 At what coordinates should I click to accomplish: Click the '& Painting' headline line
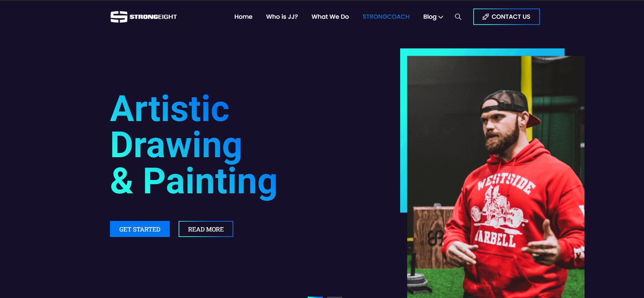point(194,182)
